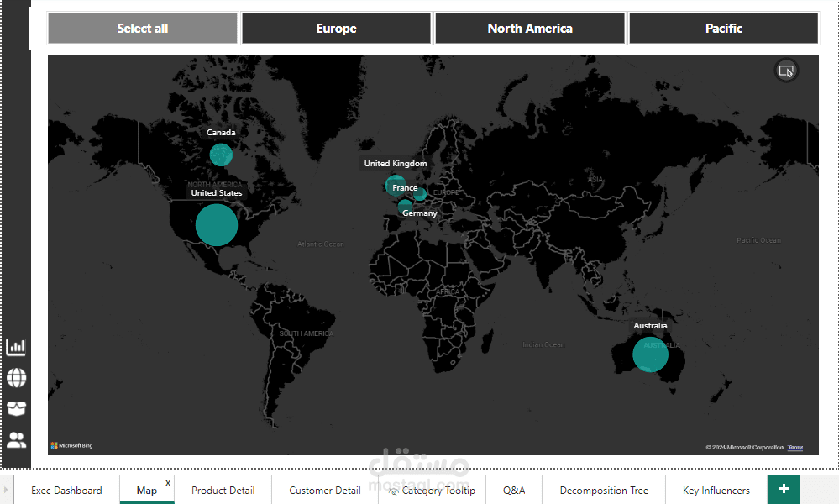Close the Map tab with the x

pyautogui.click(x=168, y=483)
